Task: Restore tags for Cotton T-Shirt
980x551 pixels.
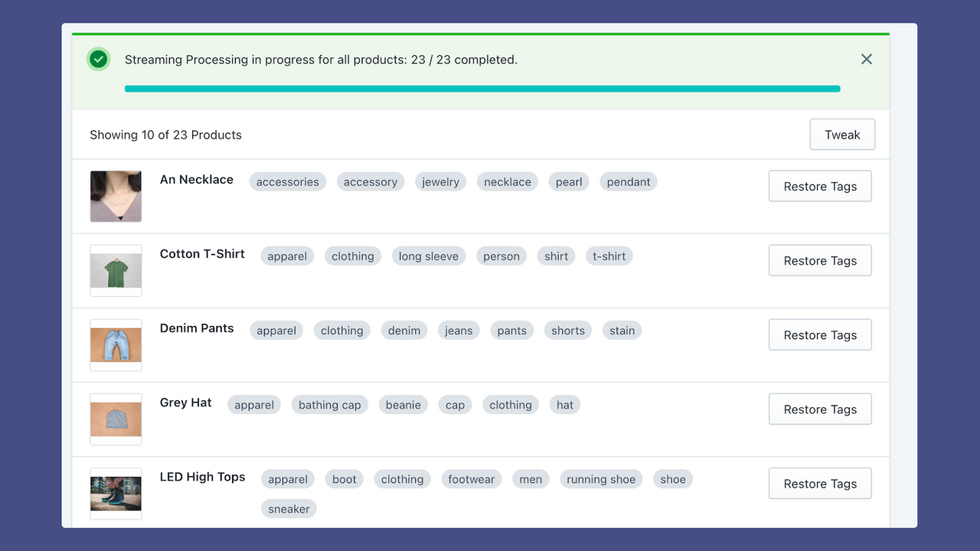Action: 820,260
